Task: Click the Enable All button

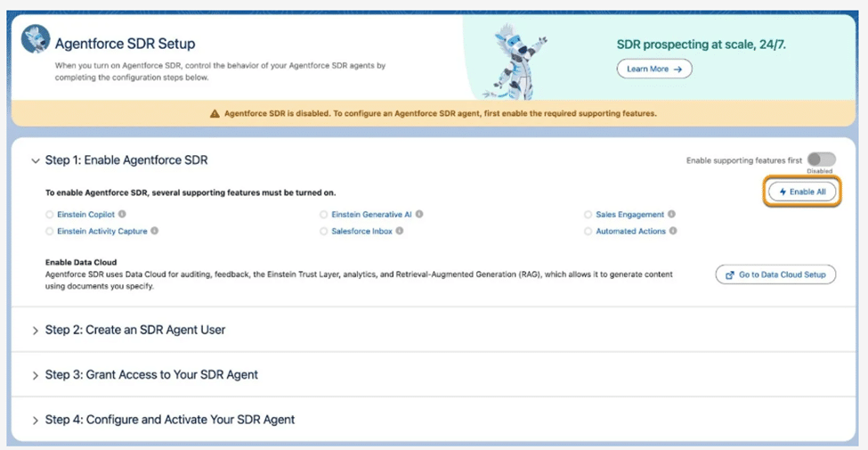Action: (802, 192)
